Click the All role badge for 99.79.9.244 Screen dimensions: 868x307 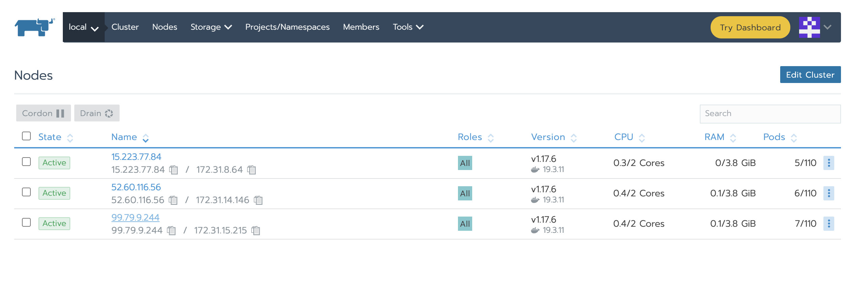pyautogui.click(x=465, y=224)
